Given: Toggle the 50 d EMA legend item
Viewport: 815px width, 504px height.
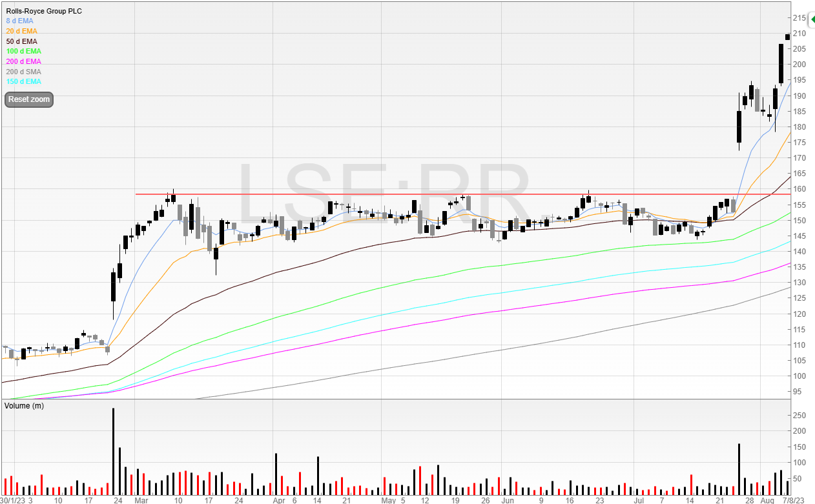Looking at the screenshot, I should tap(21, 41).
